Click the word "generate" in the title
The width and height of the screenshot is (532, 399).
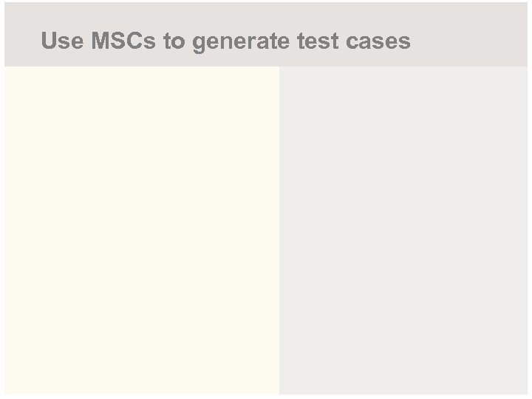coord(242,42)
